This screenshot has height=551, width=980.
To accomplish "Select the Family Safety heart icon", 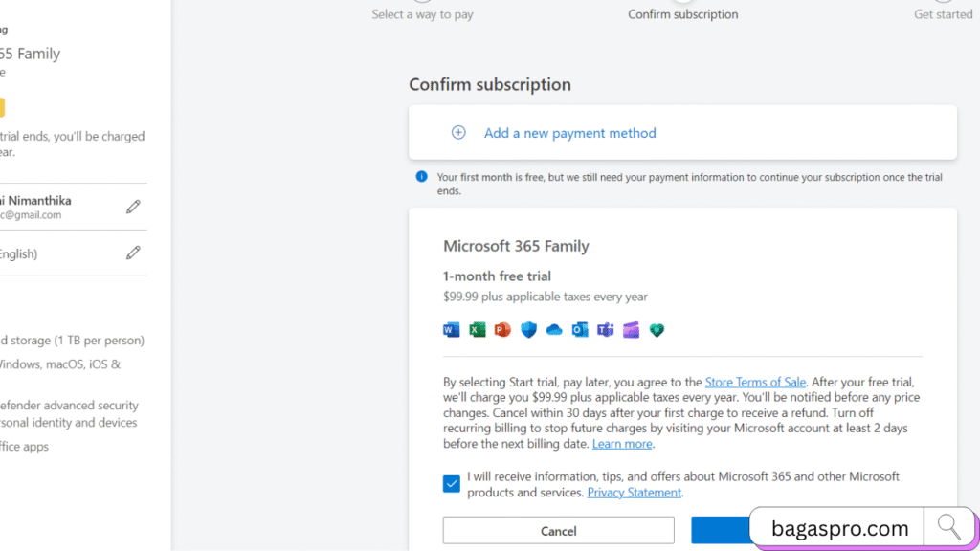I will [657, 329].
